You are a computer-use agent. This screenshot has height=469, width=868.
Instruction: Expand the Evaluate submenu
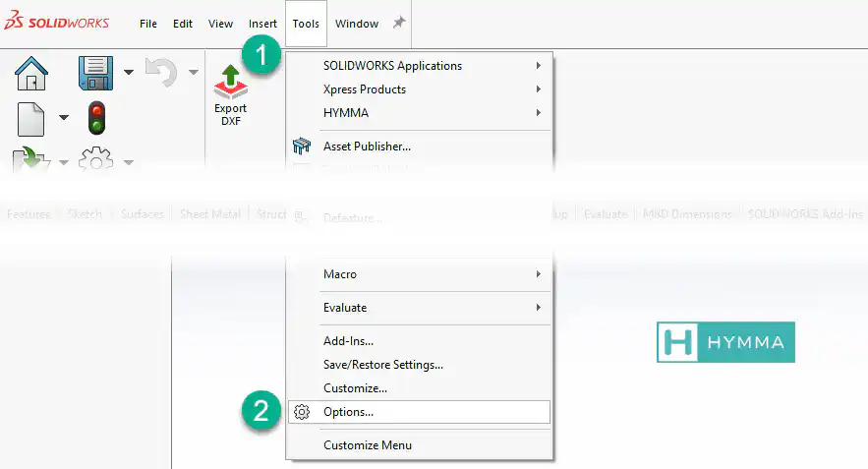(x=419, y=308)
